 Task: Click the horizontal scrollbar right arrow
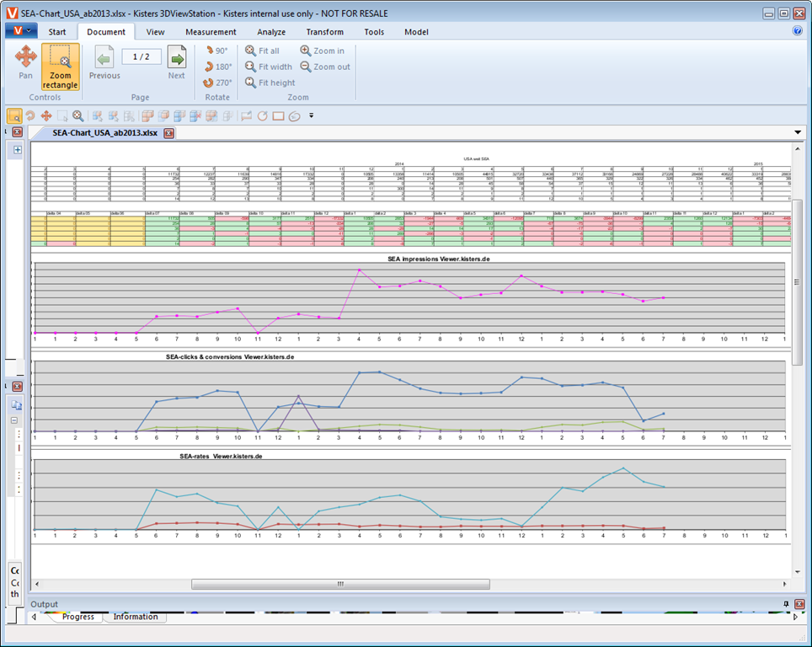click(785, 584)
